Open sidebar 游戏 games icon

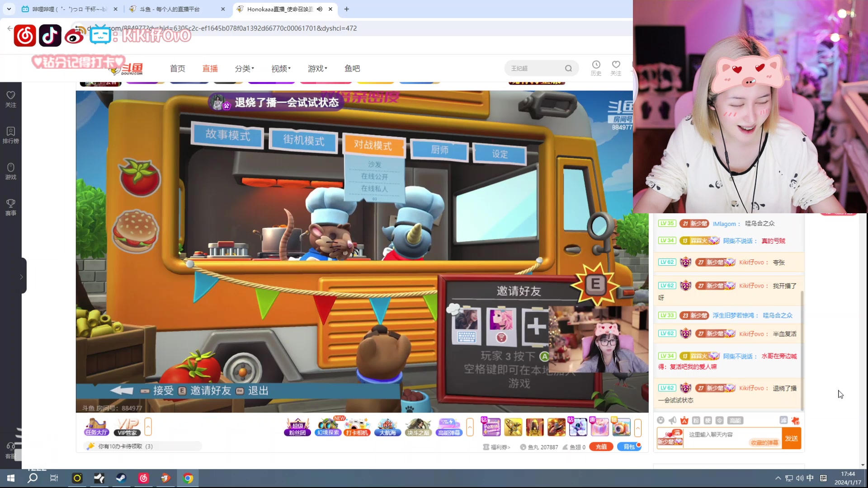(x=10, y=171)
